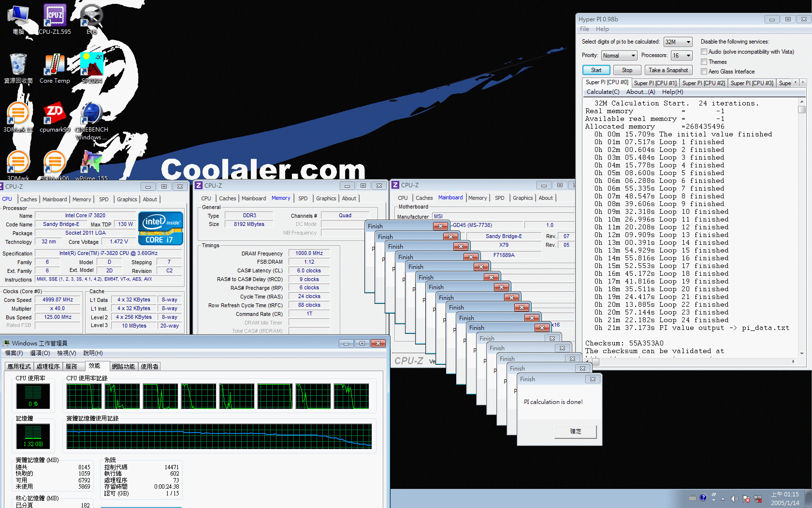Click the Start button in Hyper PI

point(596,70)
